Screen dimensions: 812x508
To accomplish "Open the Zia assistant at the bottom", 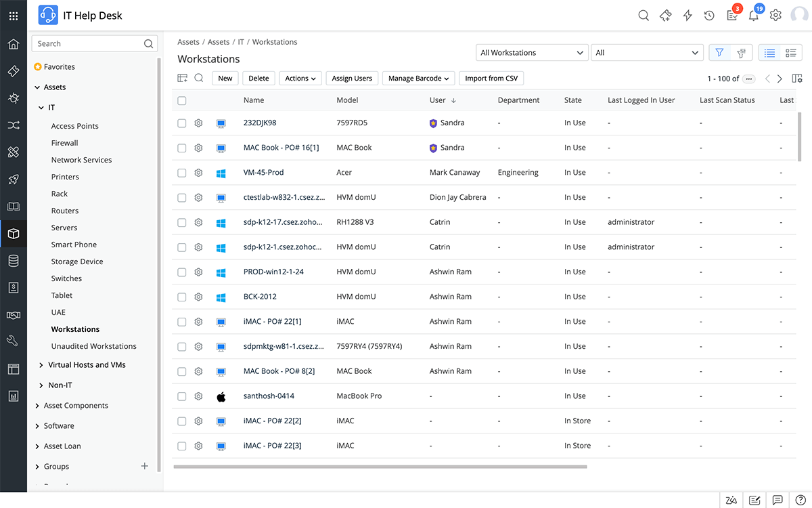I will click(731, 500).
